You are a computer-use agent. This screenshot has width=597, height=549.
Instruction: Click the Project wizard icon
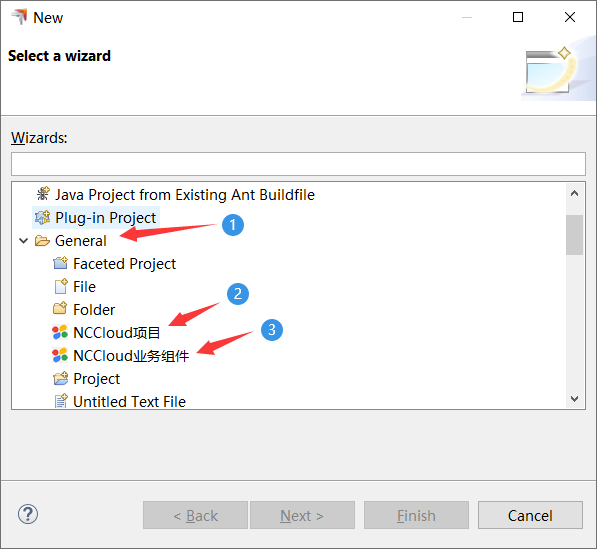(61, 378)
